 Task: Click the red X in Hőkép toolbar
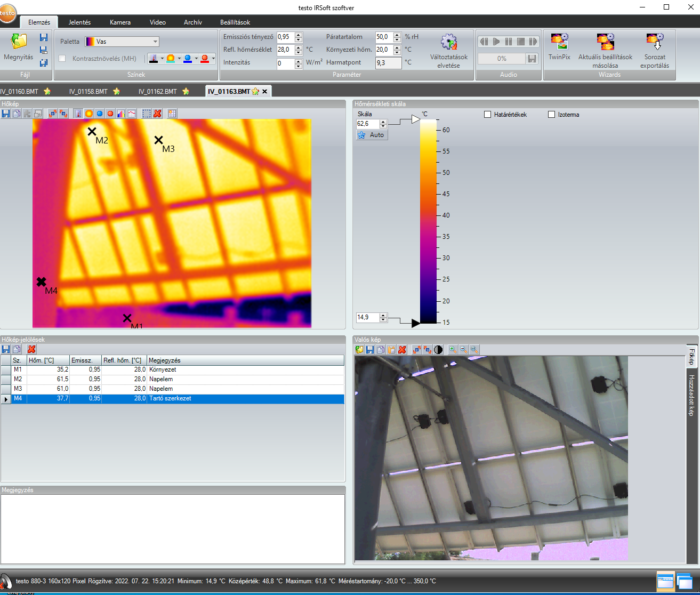(157, 114)
